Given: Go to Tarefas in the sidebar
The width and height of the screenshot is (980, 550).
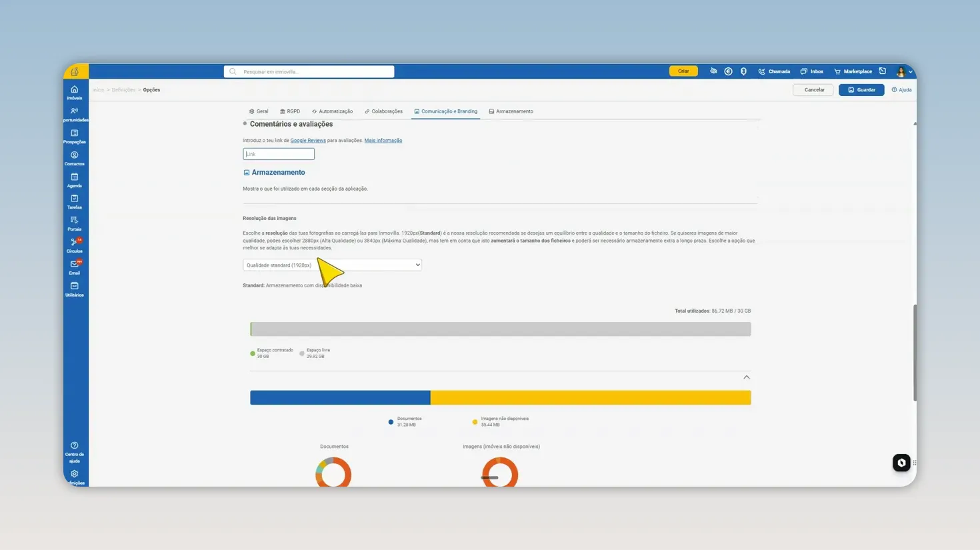Looking at the screenshot, I should tap(75, 202).
